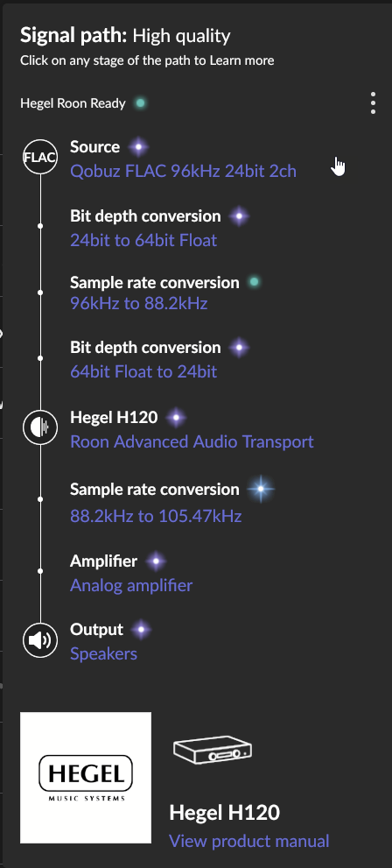Click the Hegel H120 waveform device icon
The width and height of the screenshot is (392, 868).
[x=39, y=427]
